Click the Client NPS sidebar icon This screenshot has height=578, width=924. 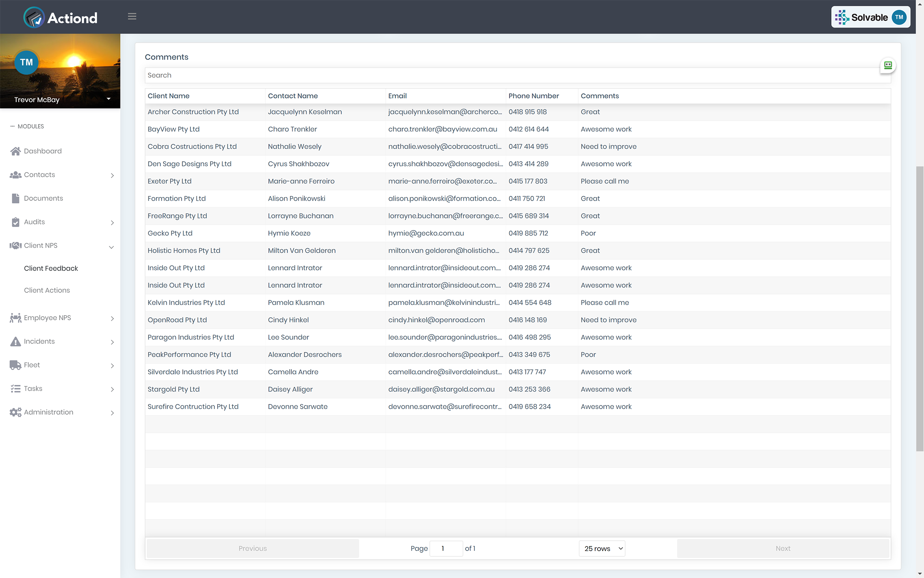click(x=15, y=245)
